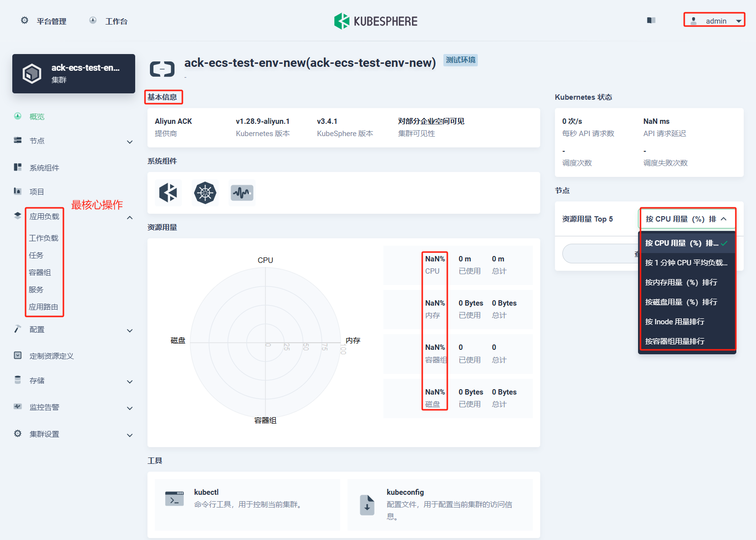Open the kubeconfig tool card

coord(440,505)
